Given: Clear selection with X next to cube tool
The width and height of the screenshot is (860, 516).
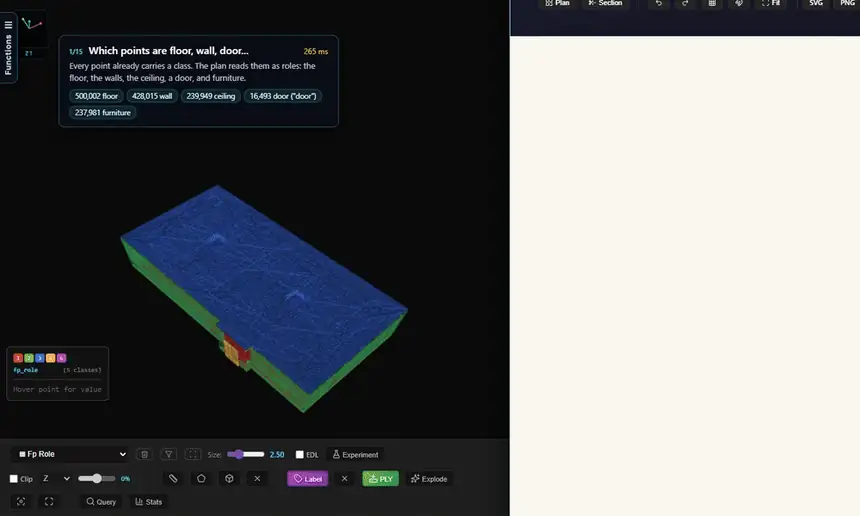Looking at the screenshot, I should click(x=257, y=479).
